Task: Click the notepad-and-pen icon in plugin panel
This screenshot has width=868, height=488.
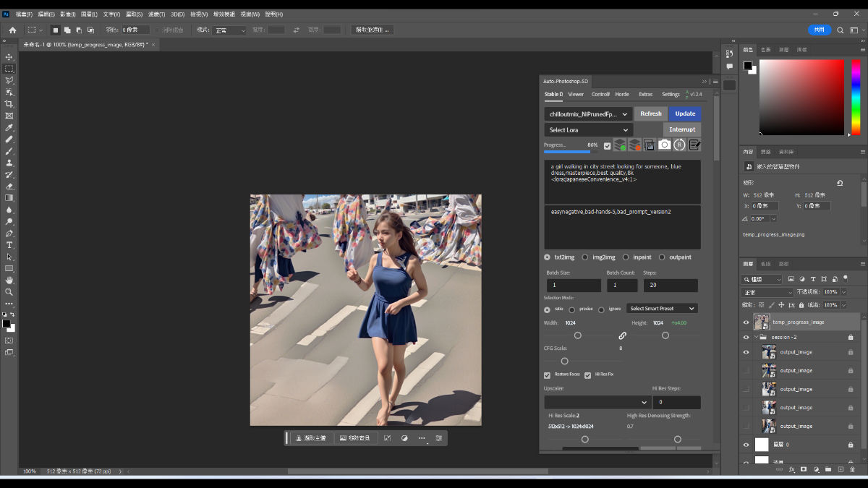Action: (x=694, y=145)
